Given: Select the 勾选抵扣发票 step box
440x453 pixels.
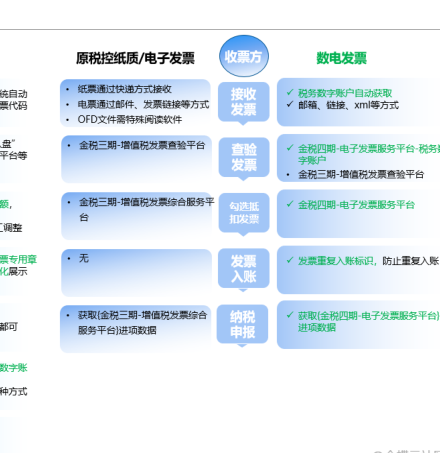Looking at the screenshot, I should (244, 213).
